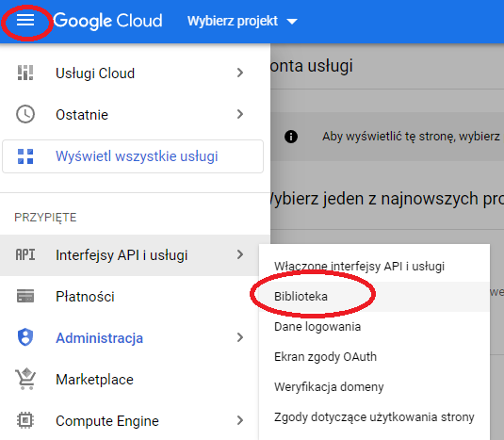The width and height of the screenshot is (504, 440).
Task: Click the Compute Engine chip icon
Action: tap(25, 420)
